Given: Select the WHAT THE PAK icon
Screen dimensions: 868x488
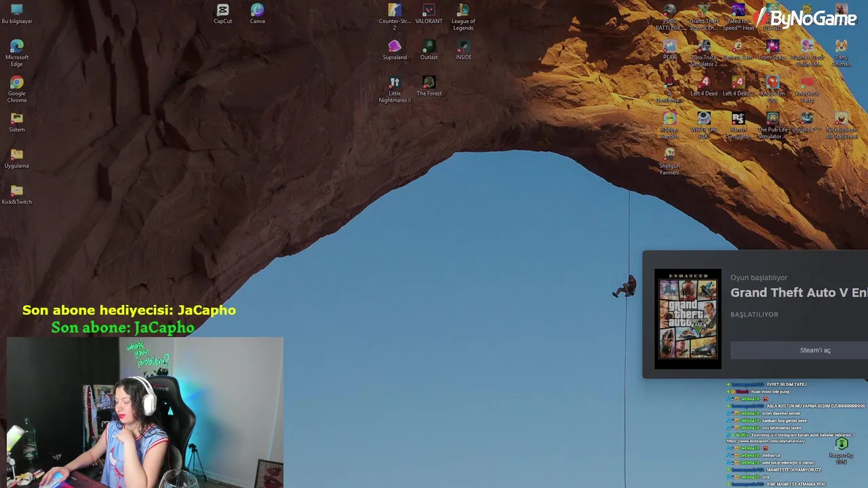Looking at the screenshot, I should (704, 125).
